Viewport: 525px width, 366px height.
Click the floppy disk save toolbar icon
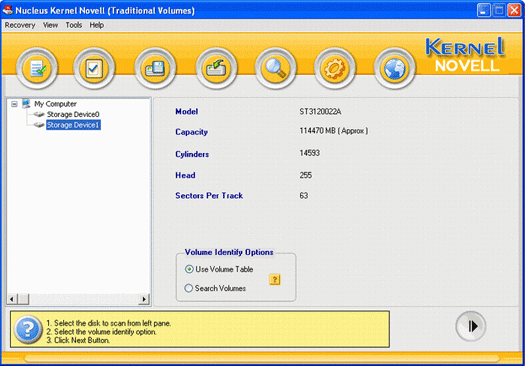point(155,68)
